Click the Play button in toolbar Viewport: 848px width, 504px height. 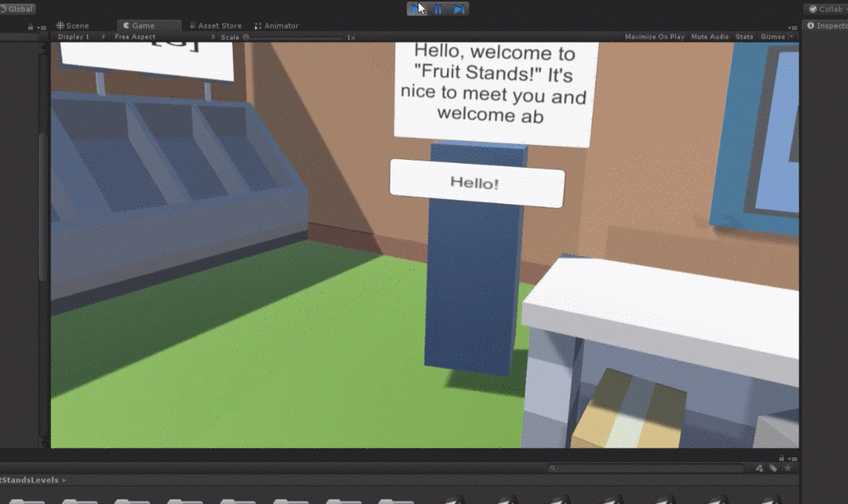pyautogui.click(x=417, y=9)
